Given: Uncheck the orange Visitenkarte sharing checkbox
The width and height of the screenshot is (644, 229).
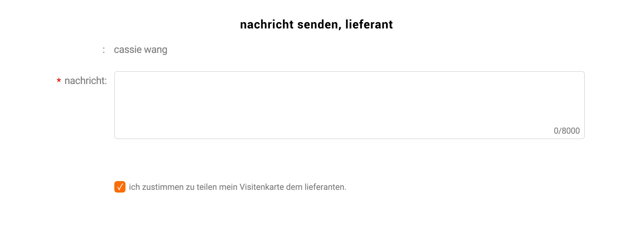Looking at the screenshot, I should click(120, 187).
